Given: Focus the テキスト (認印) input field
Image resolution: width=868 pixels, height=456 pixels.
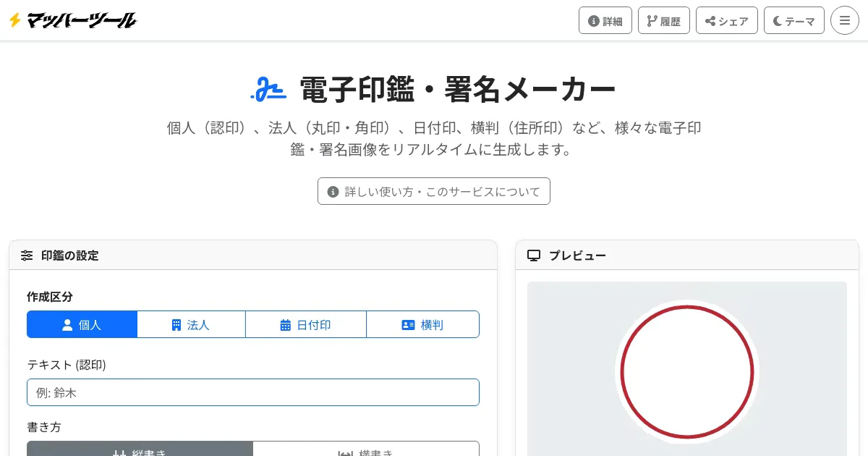Looking at the screenshot, I should 253,392.
